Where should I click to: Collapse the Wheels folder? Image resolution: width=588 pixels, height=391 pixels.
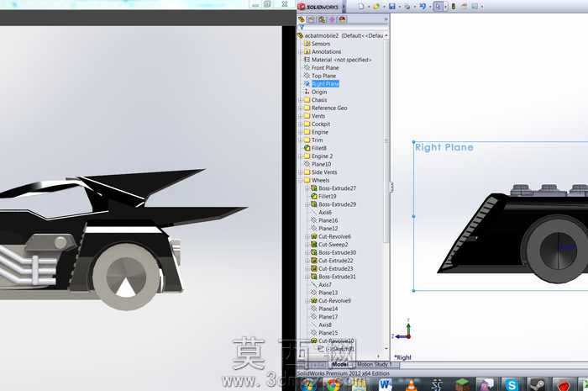[x=301, y=180]
